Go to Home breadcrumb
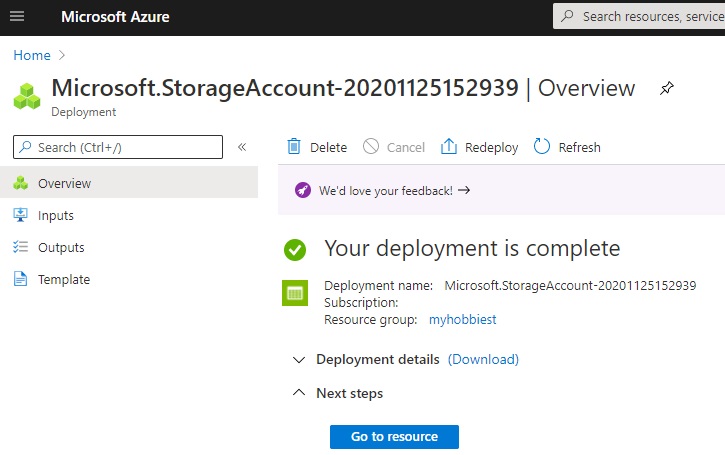Screen dimensions: 725x455 pos(32,55)
